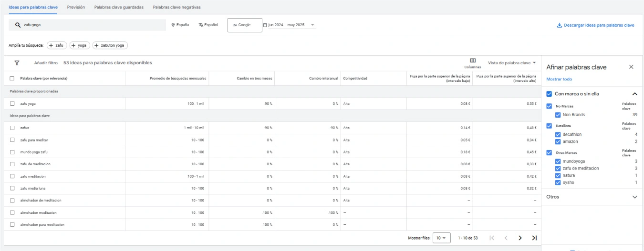Open Vista de palabra clave dropdown
Viewport: 644px width, 251px height.
[512, 63]
